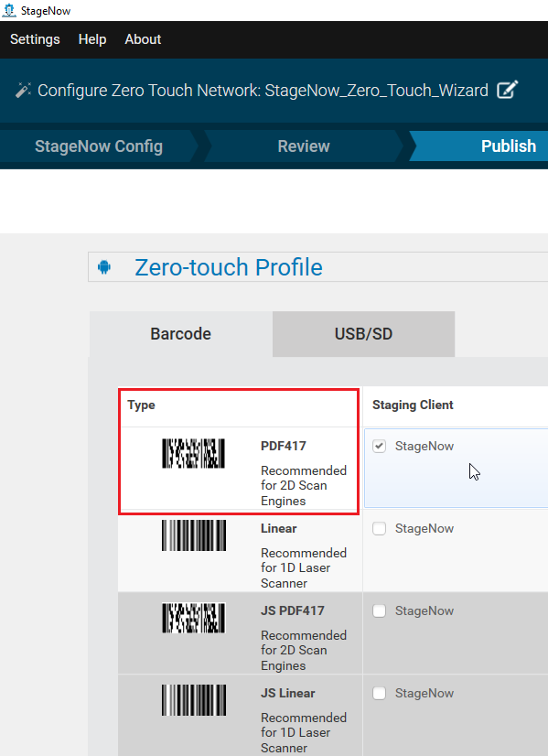Click the Zero-touch Profile heading

click(229, 267)
